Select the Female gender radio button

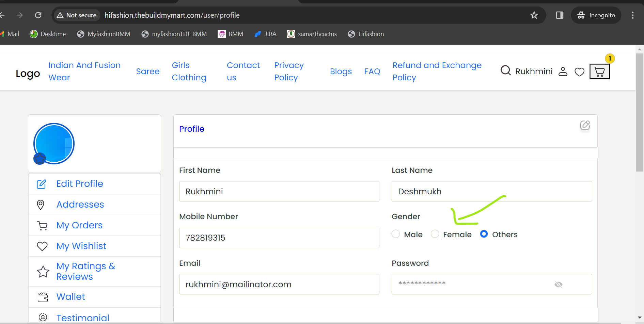tap(435, 234)
